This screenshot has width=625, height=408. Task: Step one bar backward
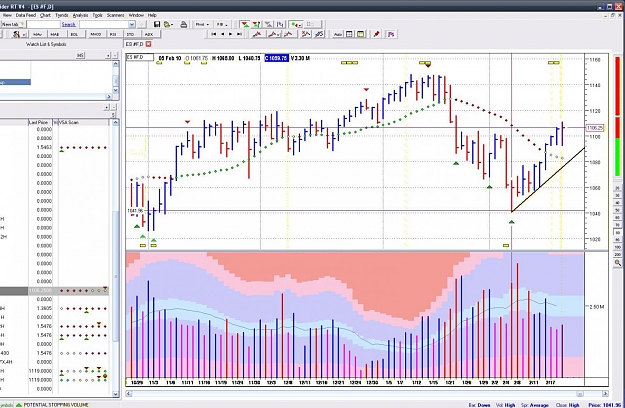point(222,35)
